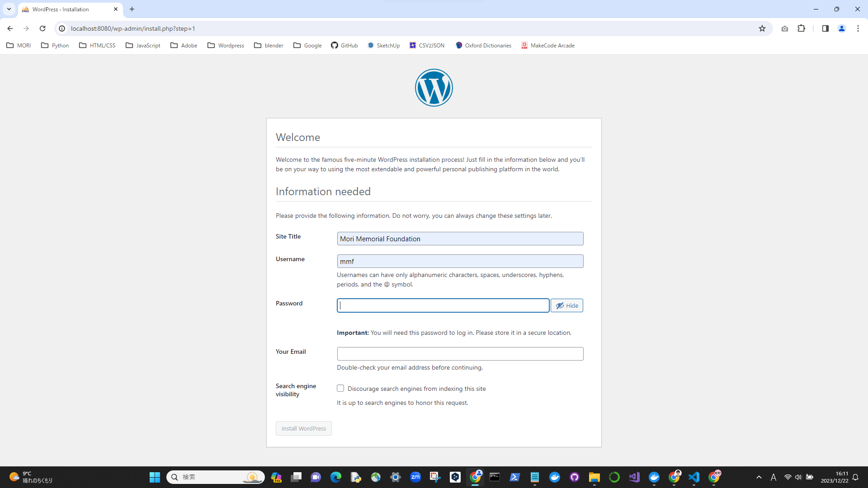Open a new tab

tap(132, 9)
